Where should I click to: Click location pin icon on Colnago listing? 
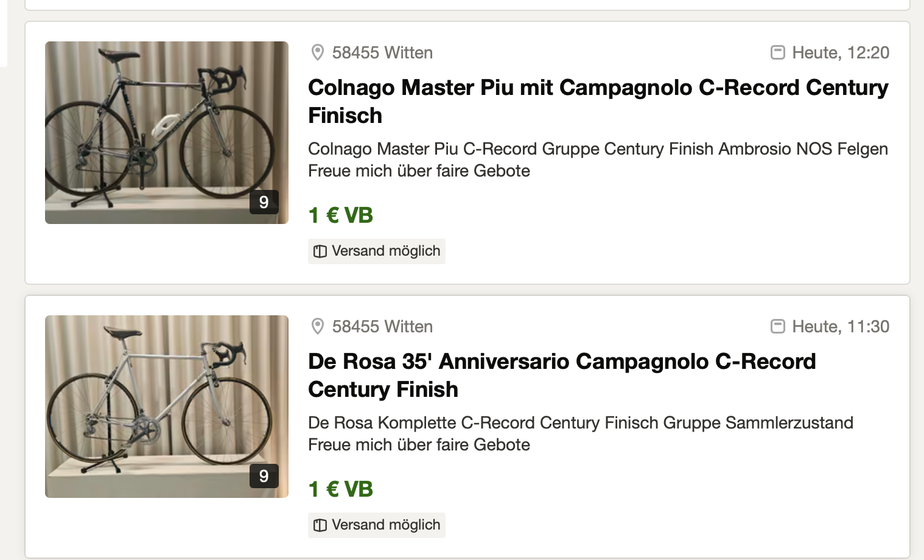pyautogui.click(x=317, y=53)
